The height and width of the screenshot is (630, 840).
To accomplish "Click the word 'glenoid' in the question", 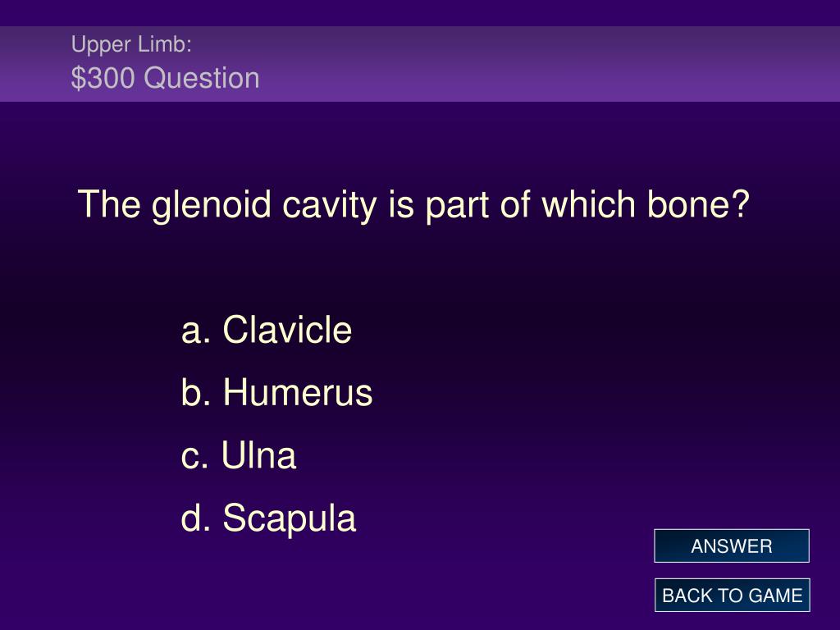I will coord(212,204).
